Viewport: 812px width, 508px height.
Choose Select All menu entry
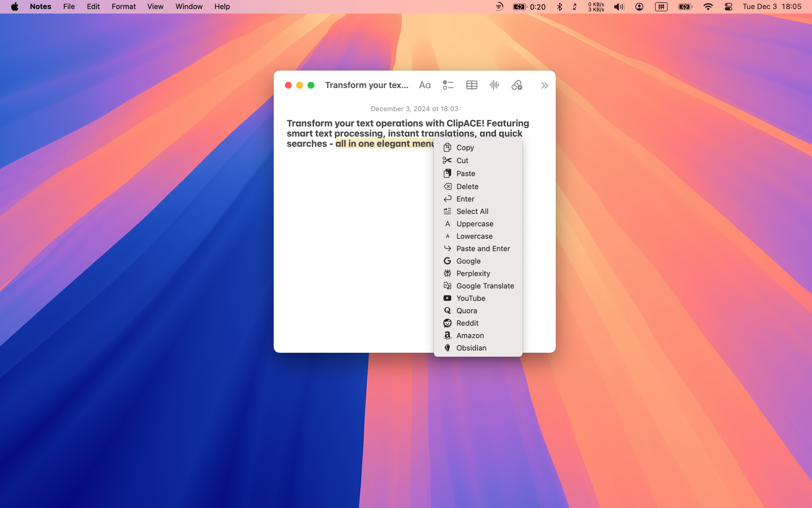pyautogui.click(x=478, y=211)
